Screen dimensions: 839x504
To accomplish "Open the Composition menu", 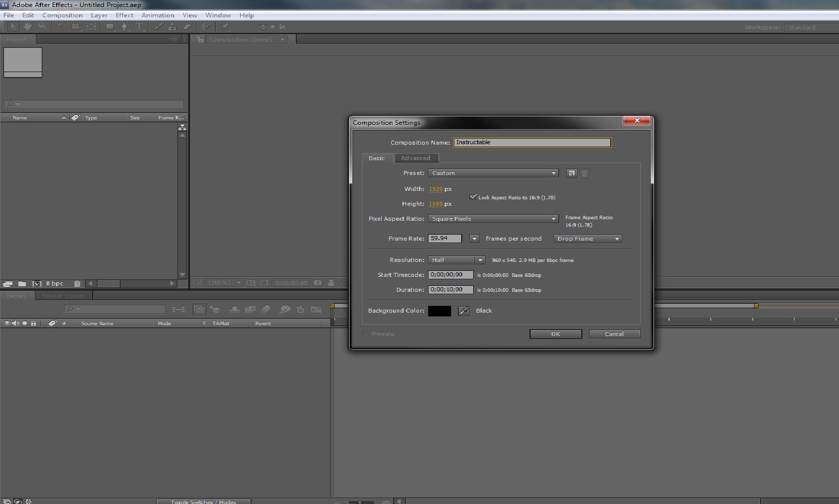I will tap(62, 15).
